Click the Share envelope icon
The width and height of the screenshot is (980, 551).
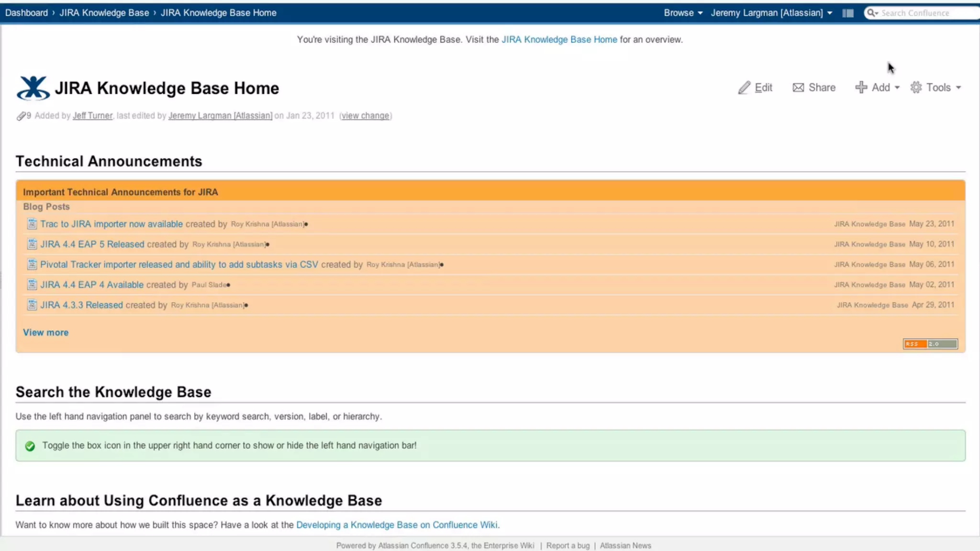coord(798,88)
